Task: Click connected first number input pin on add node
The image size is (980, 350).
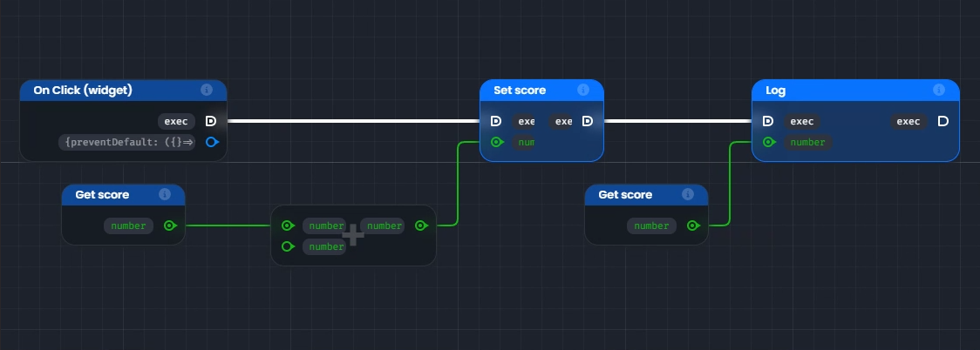Action: click(288, 225)
